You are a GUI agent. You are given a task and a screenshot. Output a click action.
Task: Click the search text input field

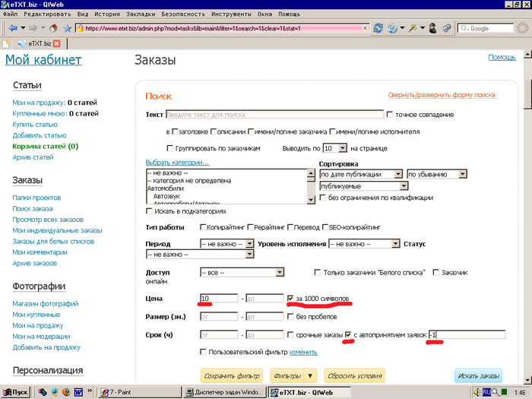(274, 115)
